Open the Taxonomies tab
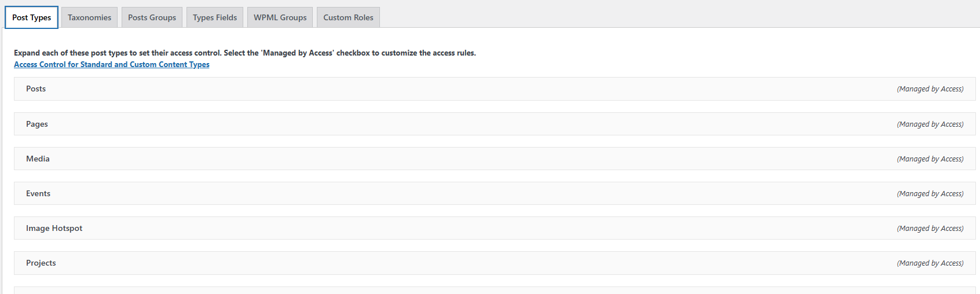This screenshot has width=980, height=294. (x=89, y=17)
